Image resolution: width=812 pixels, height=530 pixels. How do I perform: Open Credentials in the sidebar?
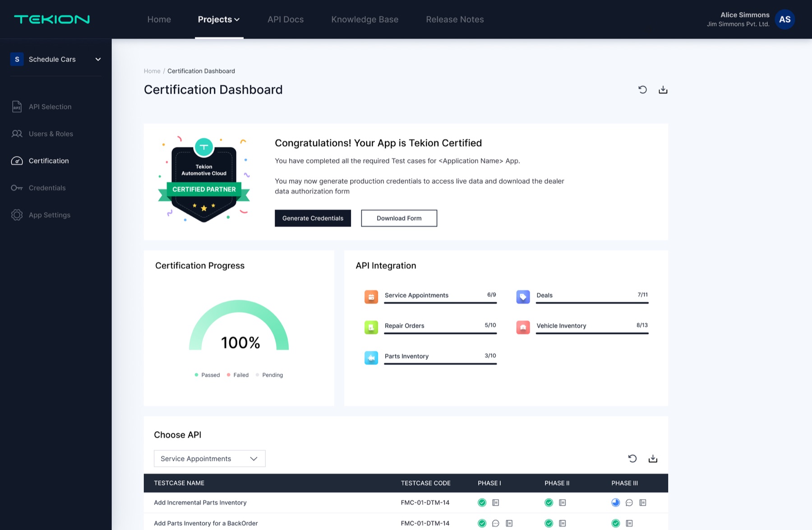tap(39, 188)
